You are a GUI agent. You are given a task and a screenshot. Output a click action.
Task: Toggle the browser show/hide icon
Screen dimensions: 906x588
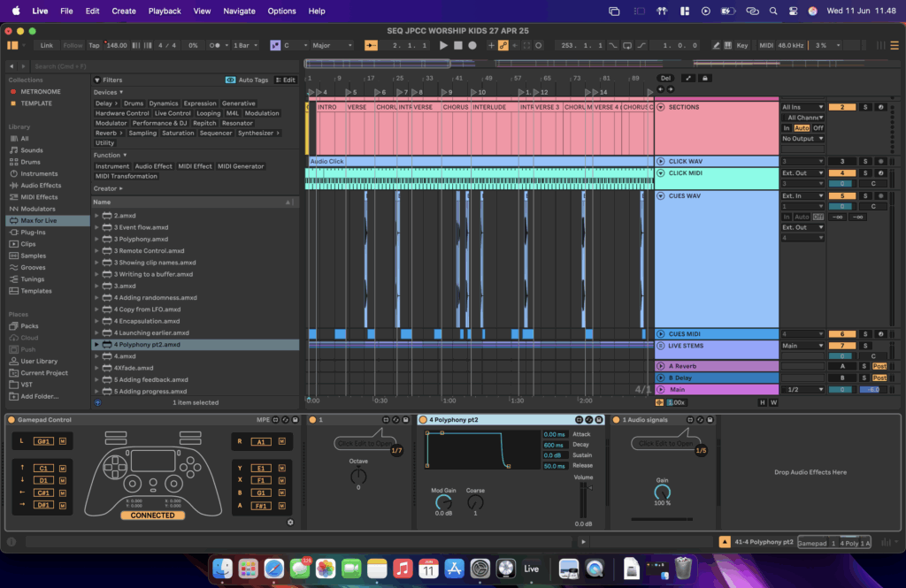click(x=12, y=45)
